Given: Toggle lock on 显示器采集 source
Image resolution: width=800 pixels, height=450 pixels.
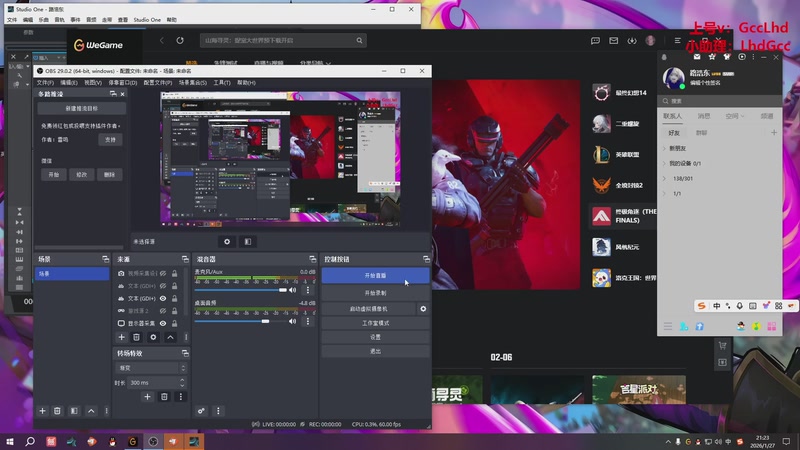Looking at the screenshot, I should [174, 323].
